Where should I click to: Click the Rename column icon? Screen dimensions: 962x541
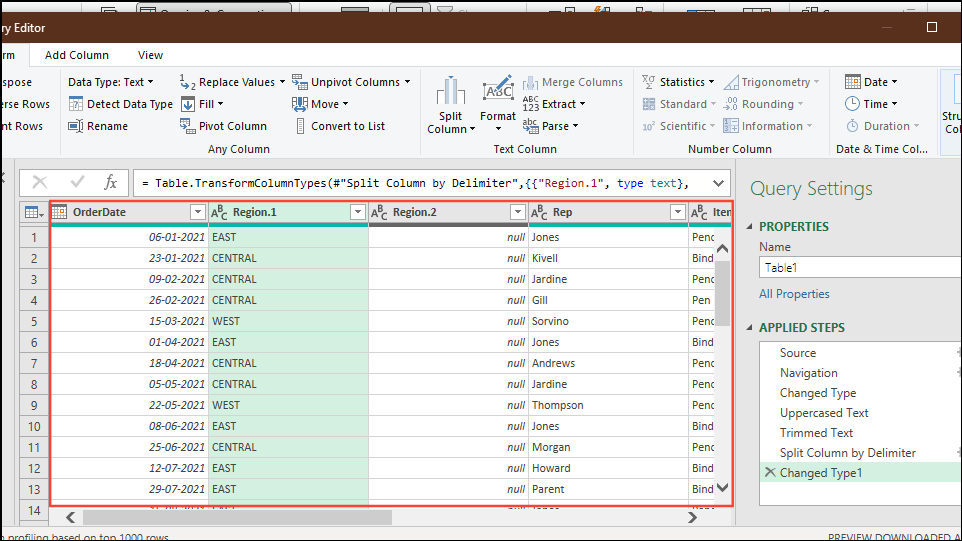(x=77, y=126)
